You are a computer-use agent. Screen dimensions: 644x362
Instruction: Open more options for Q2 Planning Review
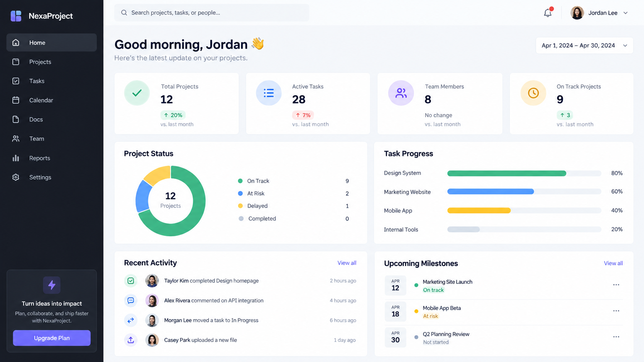coord(616,337)
